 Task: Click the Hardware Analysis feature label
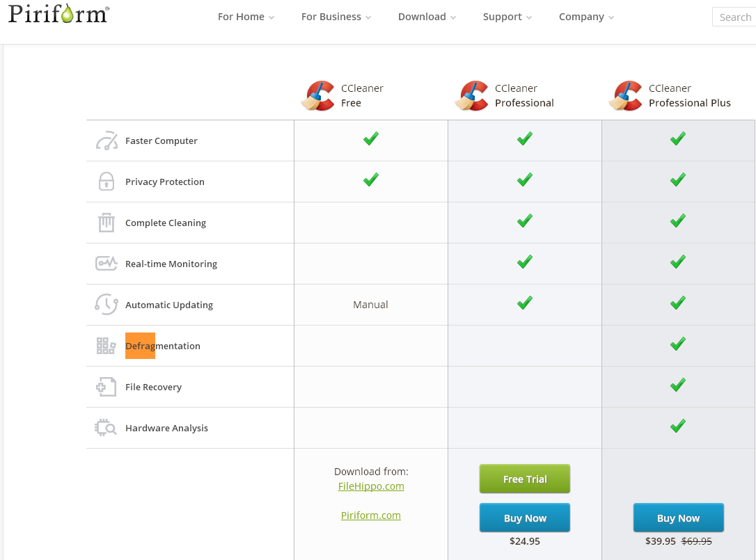click(x=167, y=427)
